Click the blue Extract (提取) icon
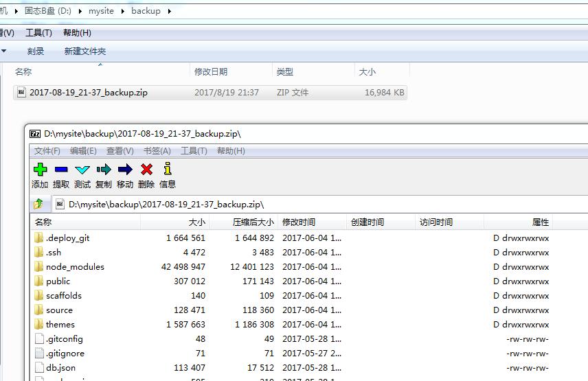 coord(61,170)
